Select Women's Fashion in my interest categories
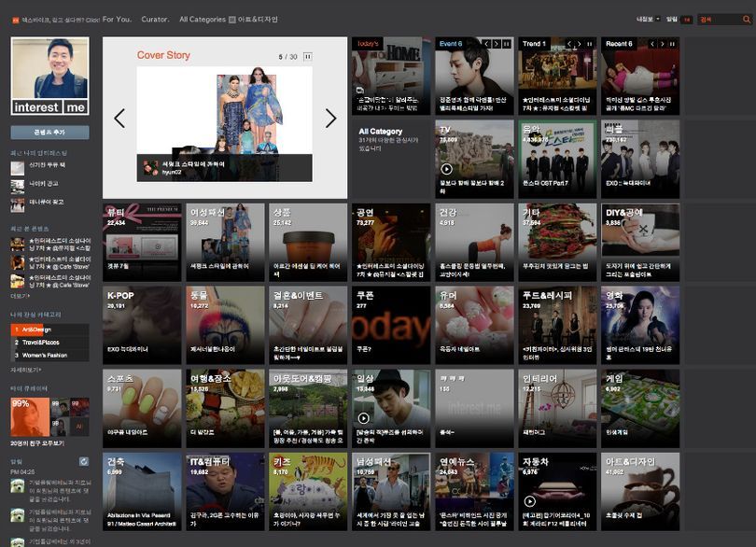Image resolution: width=756 pixels, height=547 pixels. tap(50, 355)
